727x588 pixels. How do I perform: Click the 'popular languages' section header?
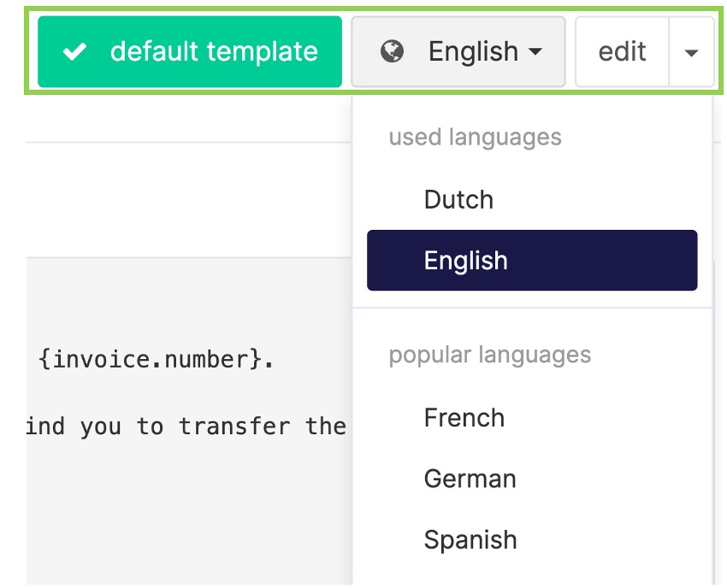489,356
